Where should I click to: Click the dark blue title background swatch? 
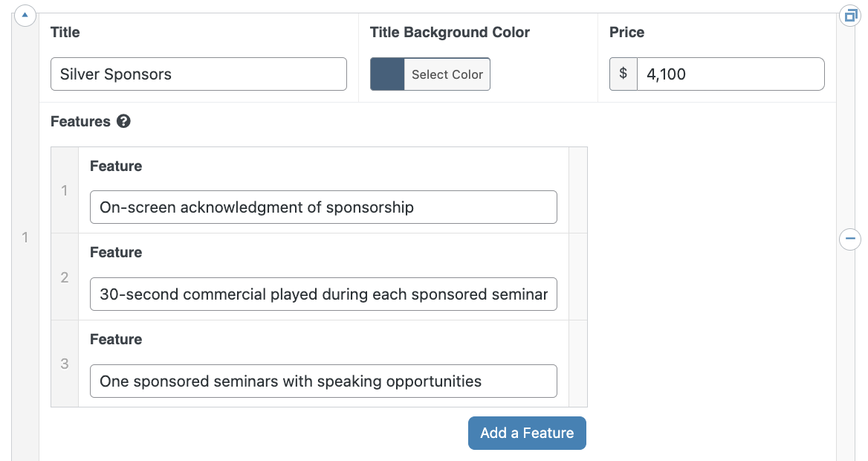(387, 74)
